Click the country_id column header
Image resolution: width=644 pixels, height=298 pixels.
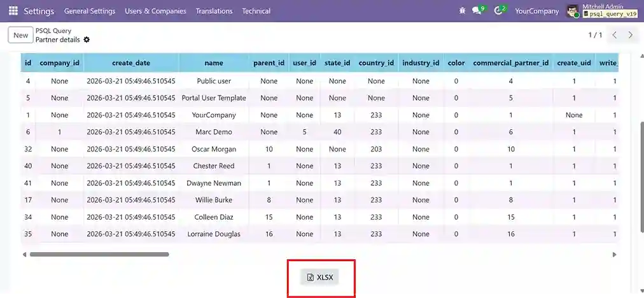pos(376,63)
